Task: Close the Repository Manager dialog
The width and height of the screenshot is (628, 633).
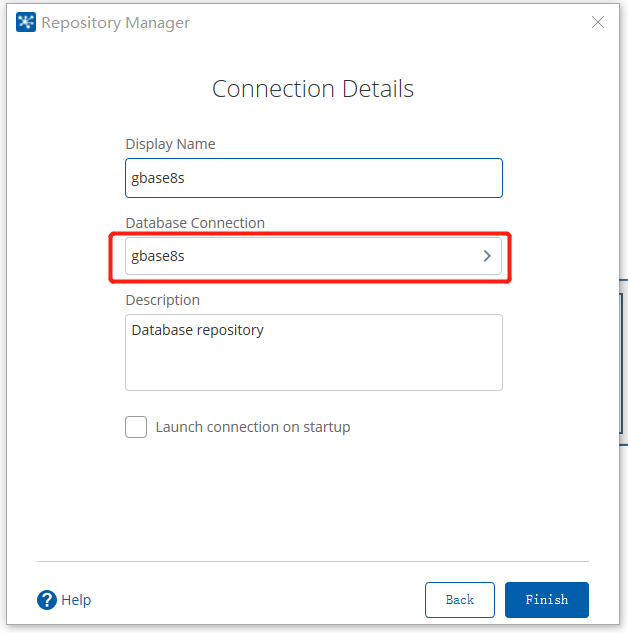Action: [x=598, y=22]
